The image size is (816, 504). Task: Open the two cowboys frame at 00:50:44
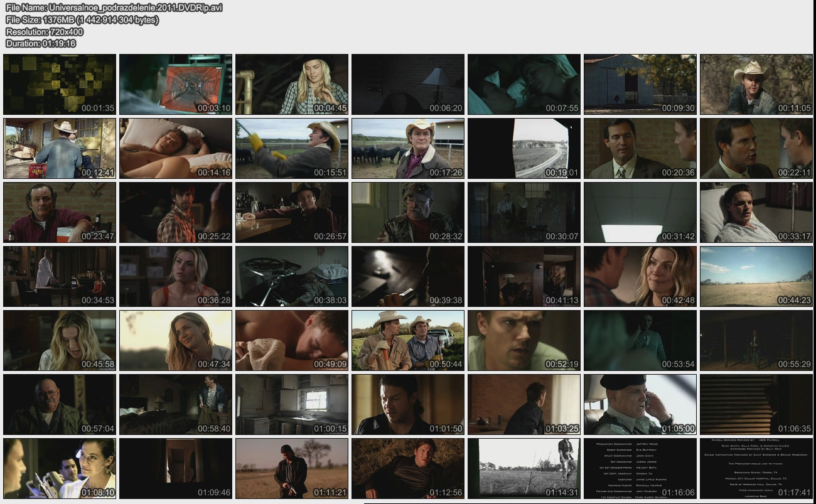pyautogui.click(x=408, y=340)
